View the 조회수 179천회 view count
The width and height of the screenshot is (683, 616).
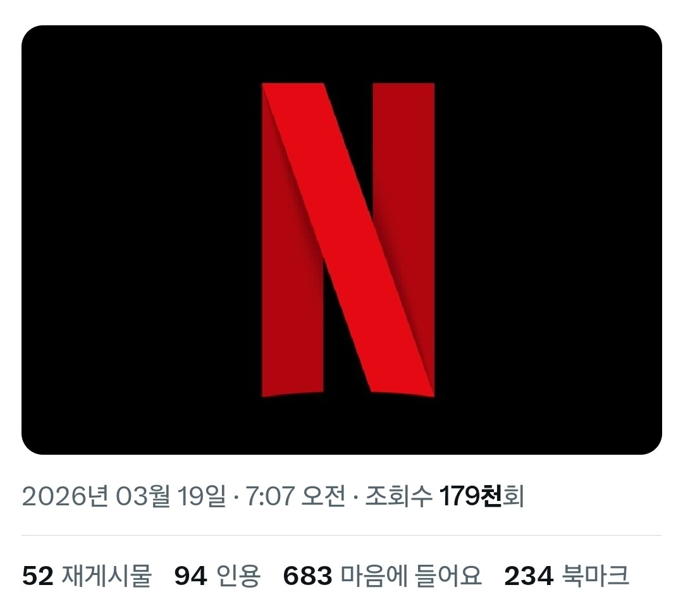[445, 496]
